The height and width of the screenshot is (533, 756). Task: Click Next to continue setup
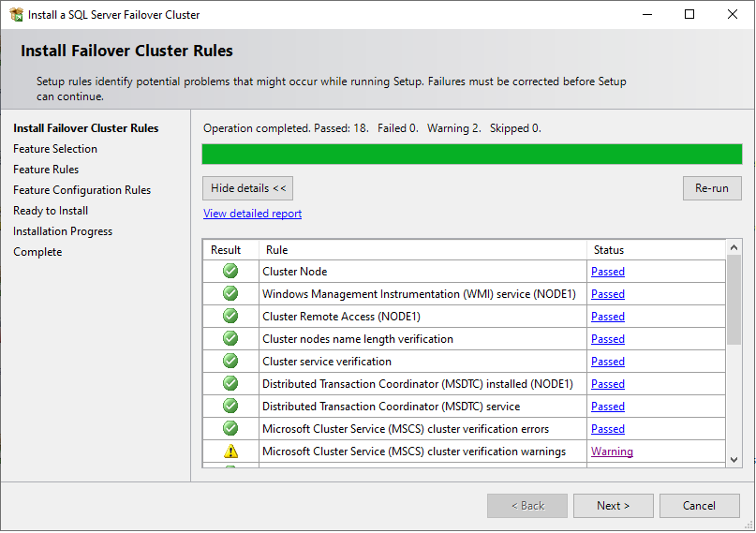[x=614, y=506]
